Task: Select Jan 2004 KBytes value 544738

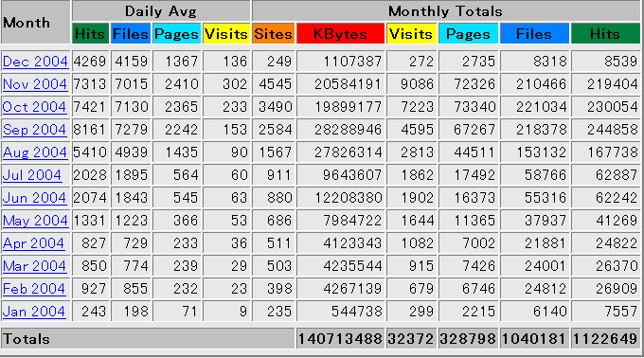Action: click(357, 312)
